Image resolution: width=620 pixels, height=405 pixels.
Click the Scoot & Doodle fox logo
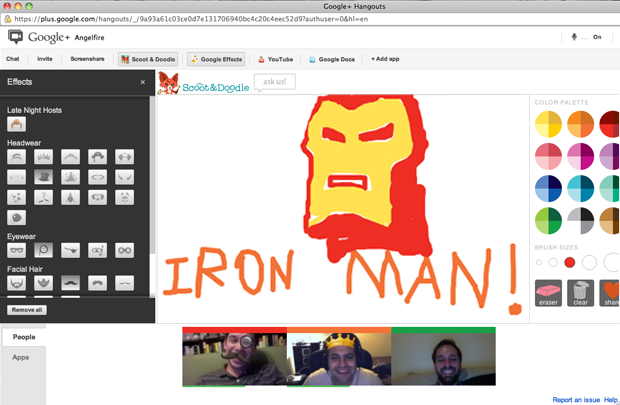click(x=169, y=83)
